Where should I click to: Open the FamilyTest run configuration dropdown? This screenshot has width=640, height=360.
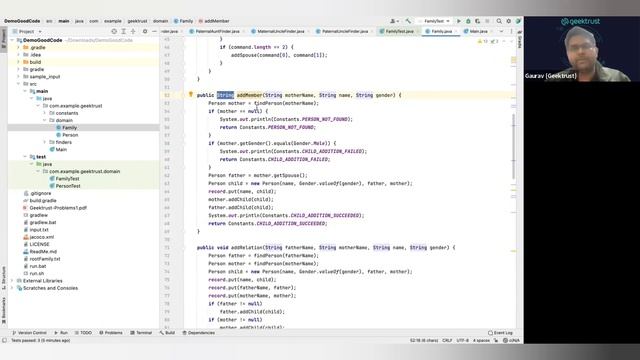(434, 21)
